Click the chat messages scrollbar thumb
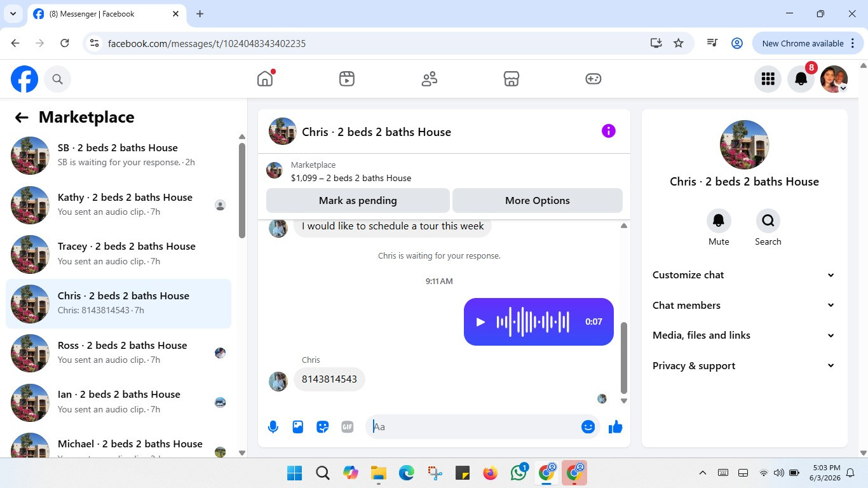The height and width of the screenshot is (488, 868). pyautogui.click(x=623, y=358)
